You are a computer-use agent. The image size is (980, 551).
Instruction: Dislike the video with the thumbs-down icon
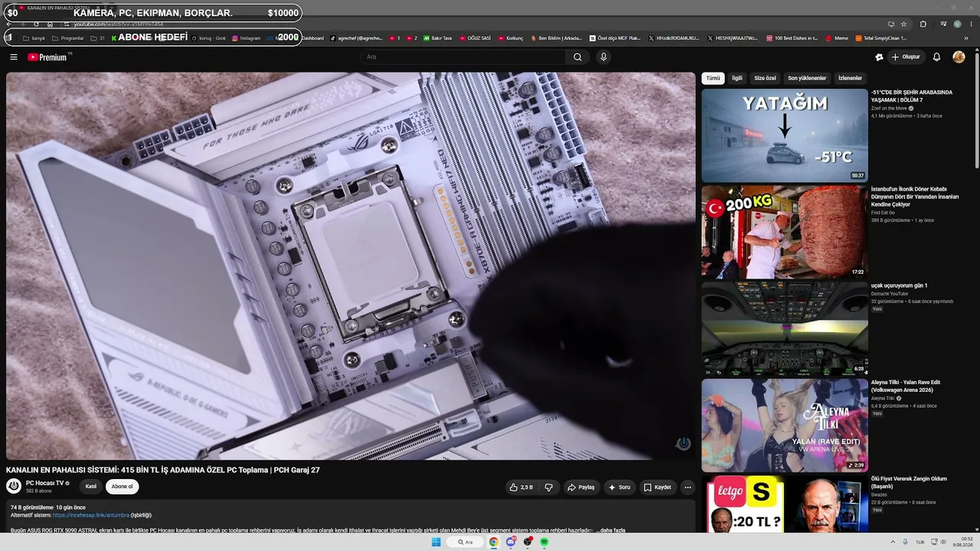point(548,487)
